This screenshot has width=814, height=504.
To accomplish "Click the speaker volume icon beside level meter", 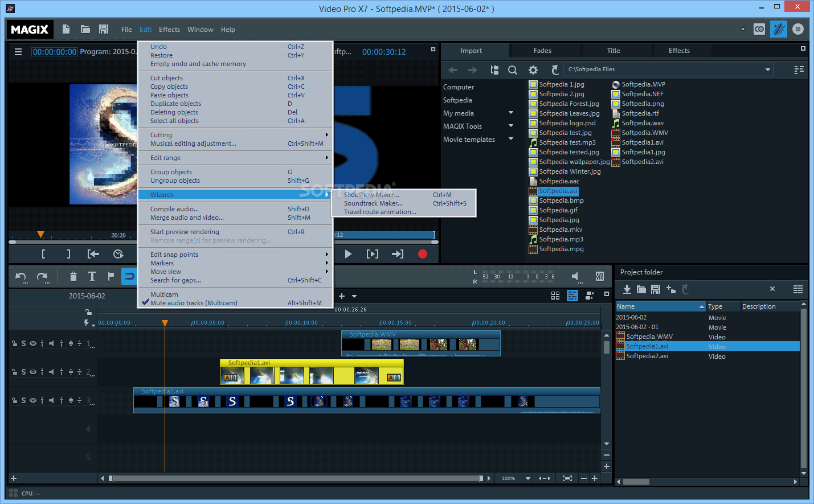I will point(576,277).
